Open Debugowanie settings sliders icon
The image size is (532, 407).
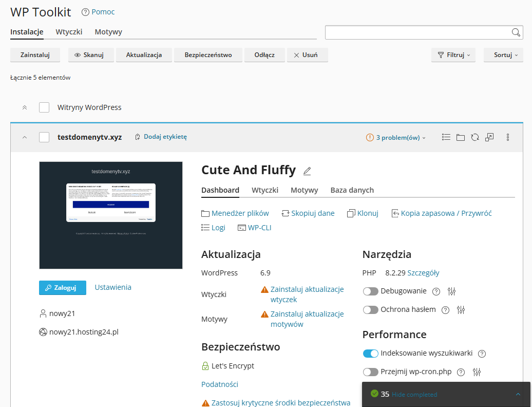tap(451, 291)
